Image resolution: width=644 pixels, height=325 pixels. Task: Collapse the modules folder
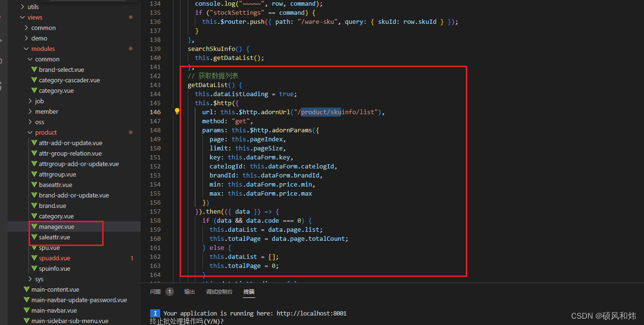(26, 49)
